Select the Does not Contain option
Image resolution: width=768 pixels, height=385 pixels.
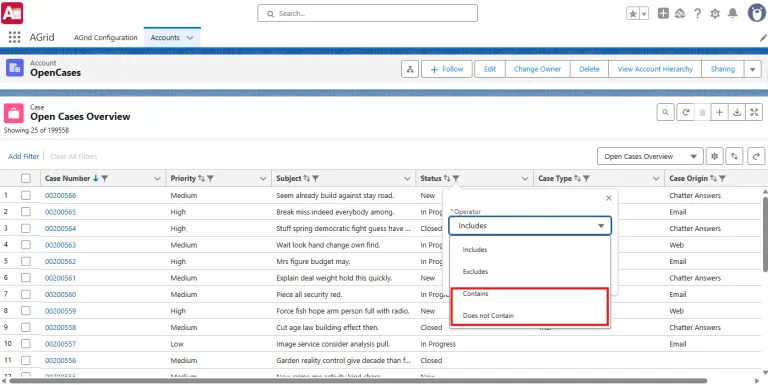click(x=530, y=316)
